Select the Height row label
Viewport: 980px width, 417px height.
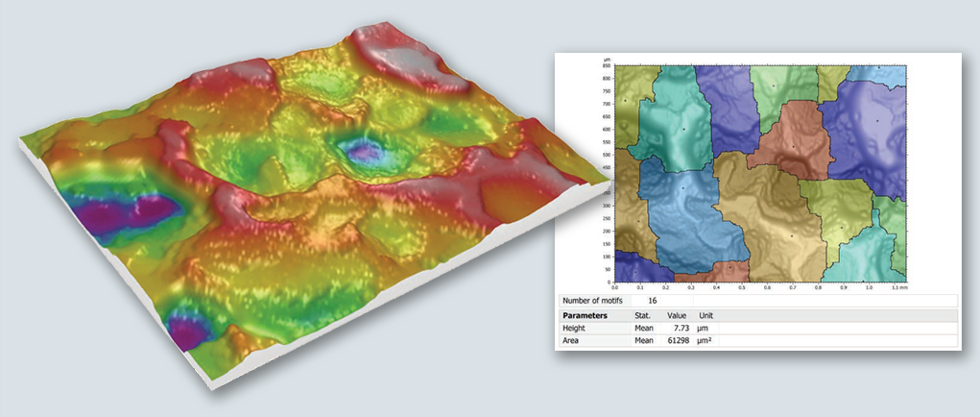click(573, 328)
